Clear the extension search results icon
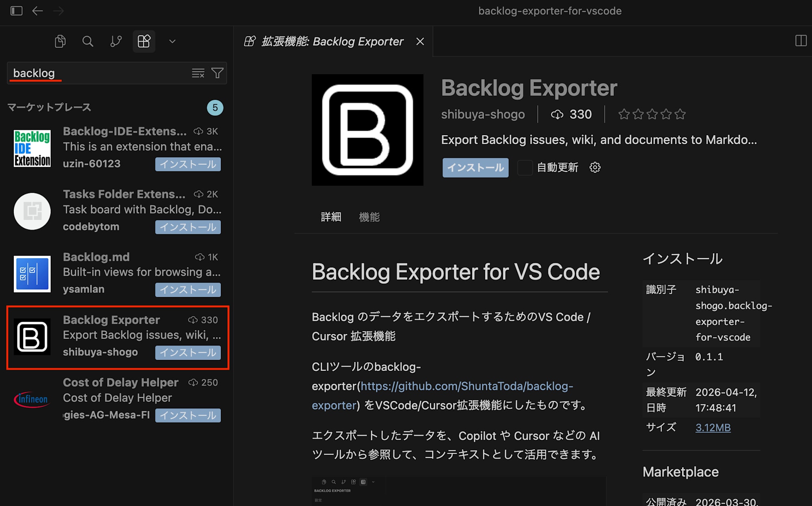 point(198,73)
